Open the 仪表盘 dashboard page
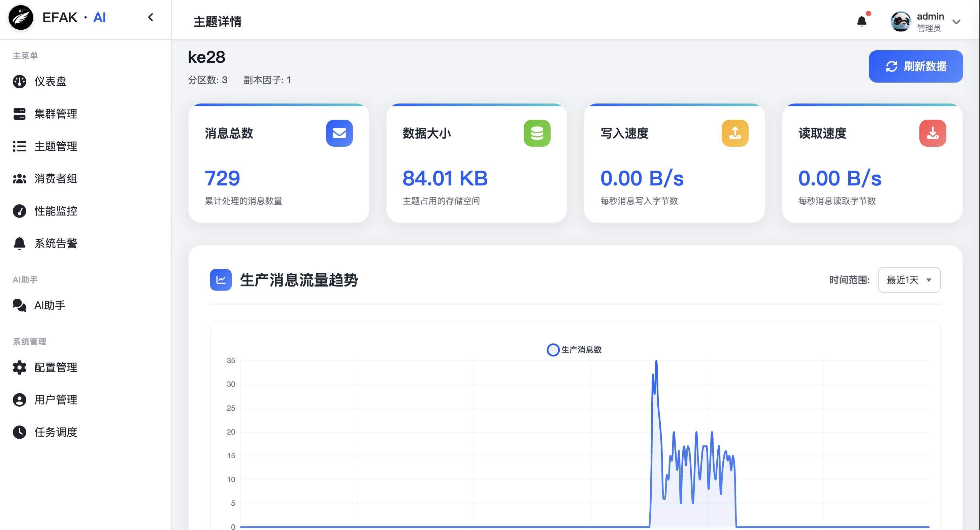 (50, 82)
